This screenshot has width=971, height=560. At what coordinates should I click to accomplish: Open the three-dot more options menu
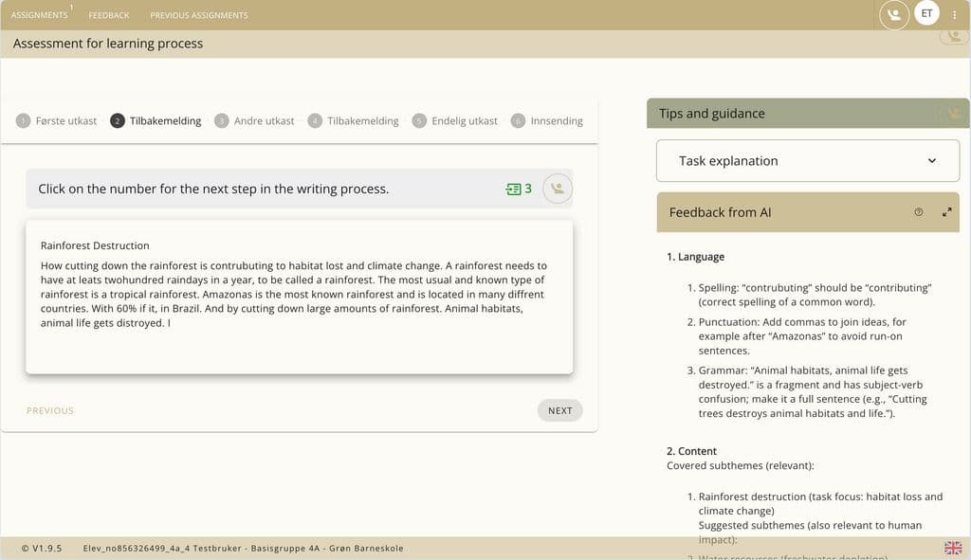(954, 15)
